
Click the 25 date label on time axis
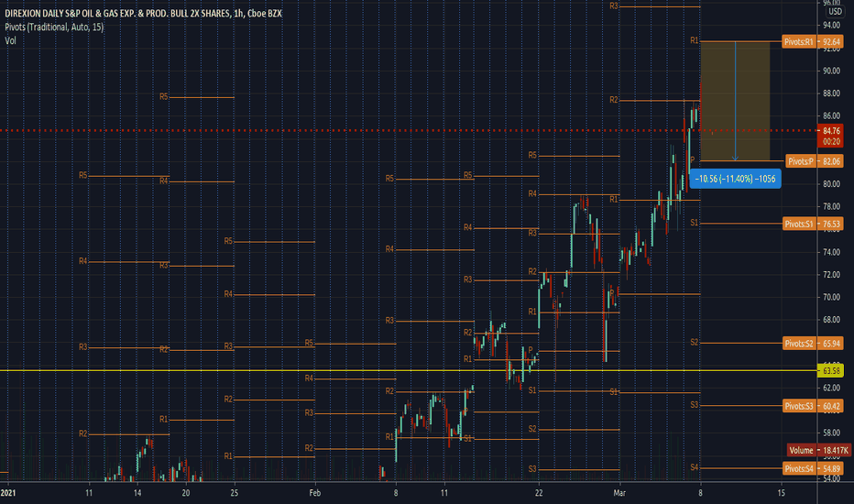tap(235, 493)
